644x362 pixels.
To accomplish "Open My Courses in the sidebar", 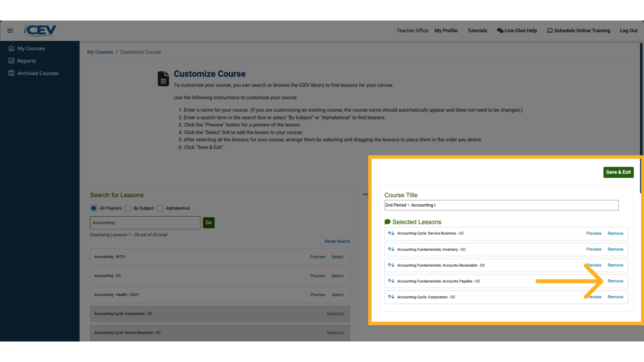I will 31,48.
